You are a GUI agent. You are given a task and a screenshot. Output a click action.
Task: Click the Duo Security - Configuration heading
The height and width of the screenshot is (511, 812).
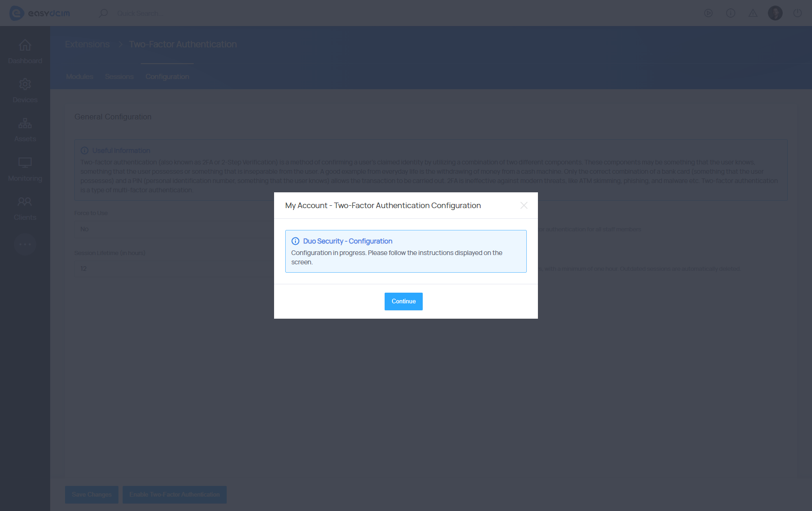tap(347, 241)
